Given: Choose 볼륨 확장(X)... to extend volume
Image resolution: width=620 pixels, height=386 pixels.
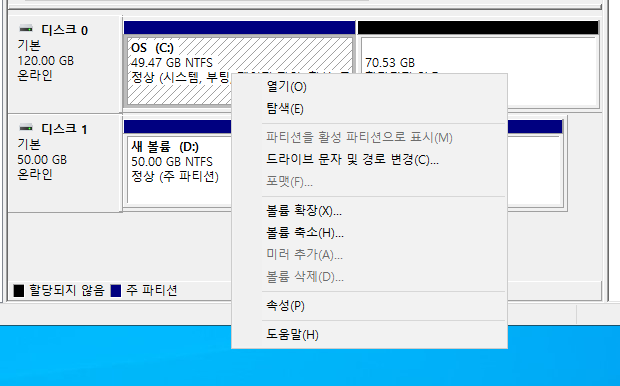Looking at the screenshot, I should point(369,211).
